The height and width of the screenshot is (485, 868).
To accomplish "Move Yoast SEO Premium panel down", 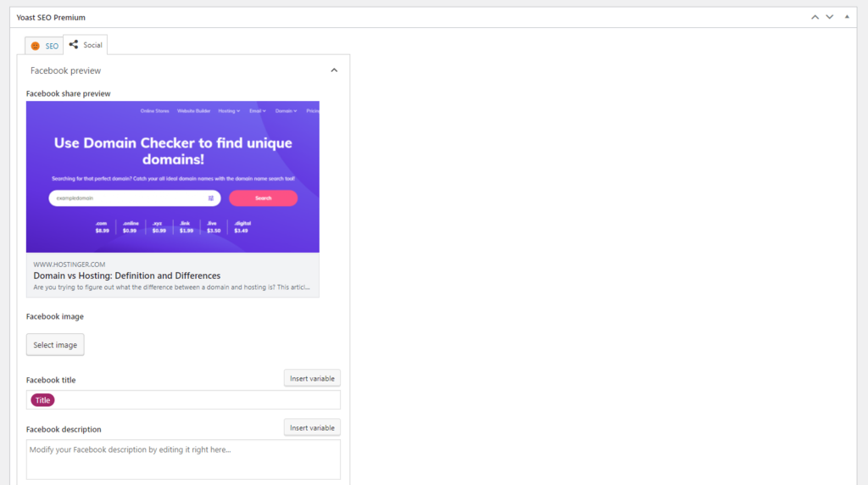I will coord(829,17).
